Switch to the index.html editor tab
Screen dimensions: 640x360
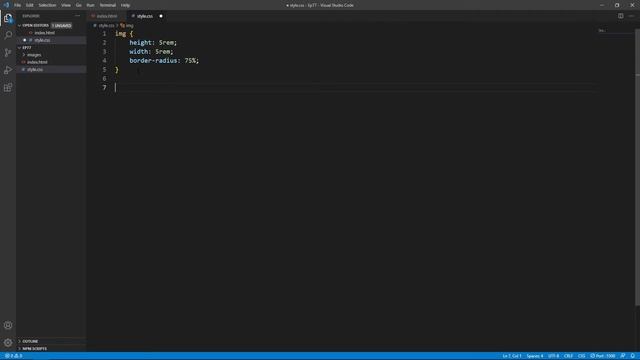[x=107, y=16]
